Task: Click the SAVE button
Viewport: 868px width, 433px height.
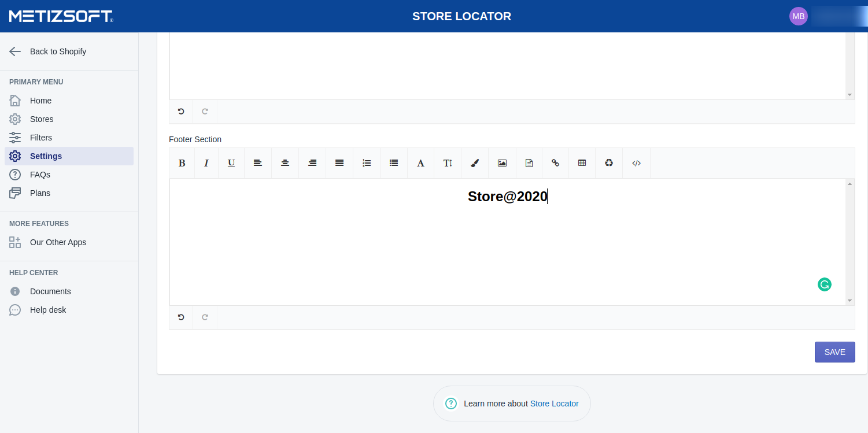Action: click(x=834, y=352)
